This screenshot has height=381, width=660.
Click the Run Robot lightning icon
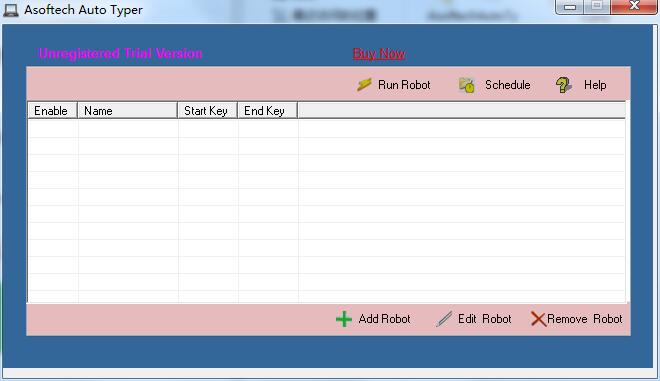tap(364, 85)
